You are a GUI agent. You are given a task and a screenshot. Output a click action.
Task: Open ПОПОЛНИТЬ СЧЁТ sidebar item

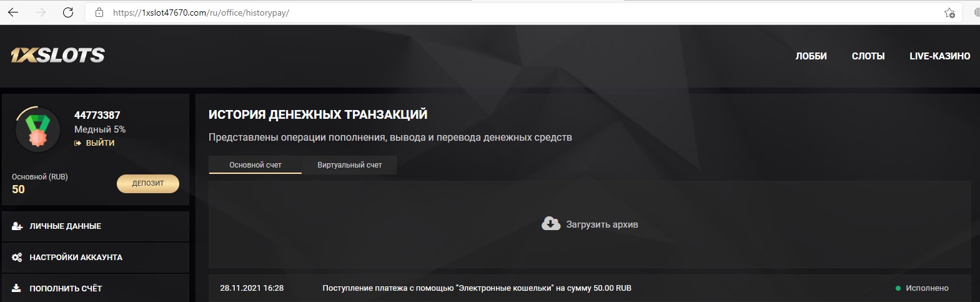[x=96, y=288]
